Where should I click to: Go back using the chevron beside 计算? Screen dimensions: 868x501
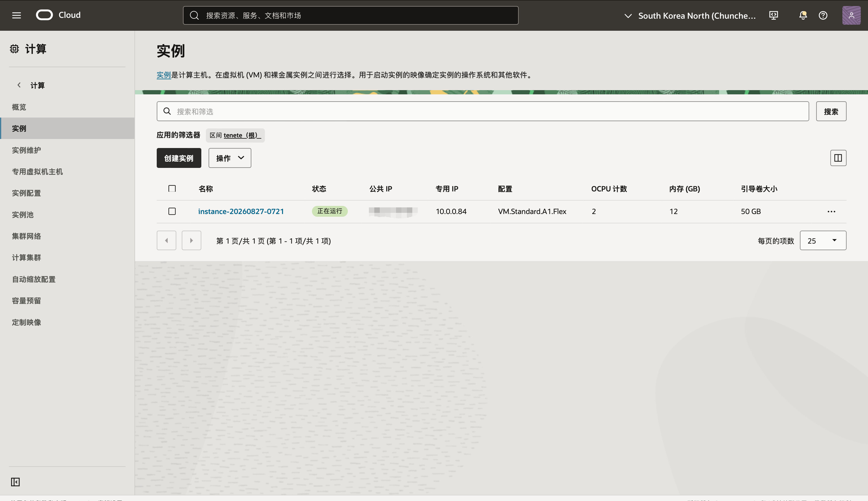[19, 85]
